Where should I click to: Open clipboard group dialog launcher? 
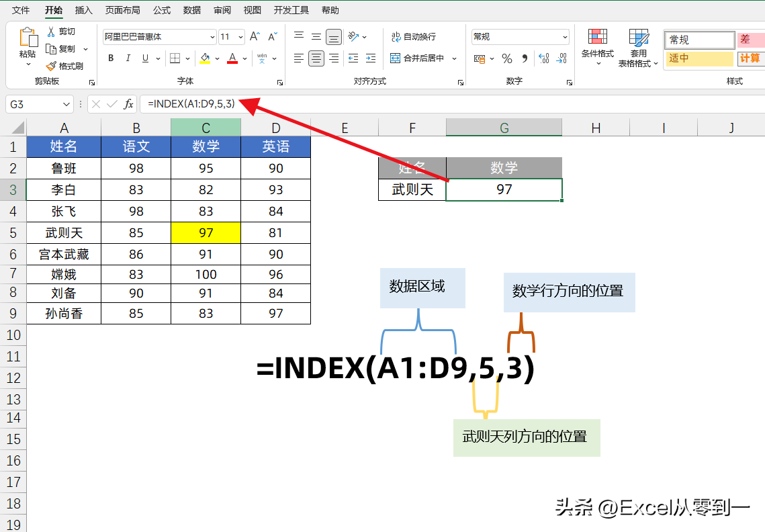[x=92, y=83]
